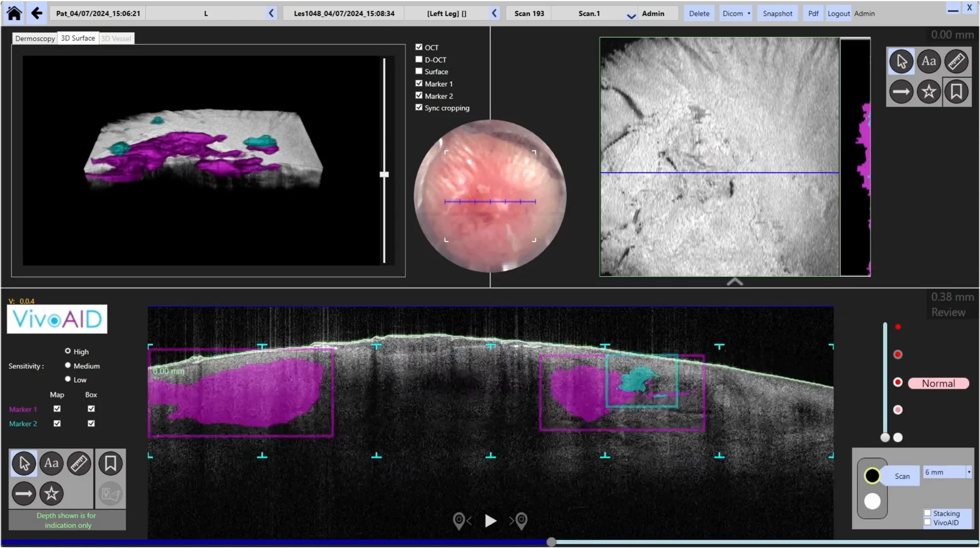
Task: Enable the D-OCT checkbox
Action: (x=419, y=59)
